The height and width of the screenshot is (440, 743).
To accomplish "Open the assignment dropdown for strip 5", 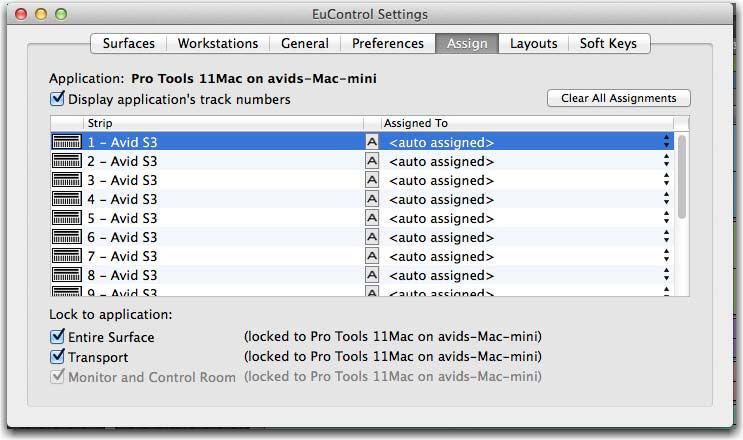I will (666, 218).
